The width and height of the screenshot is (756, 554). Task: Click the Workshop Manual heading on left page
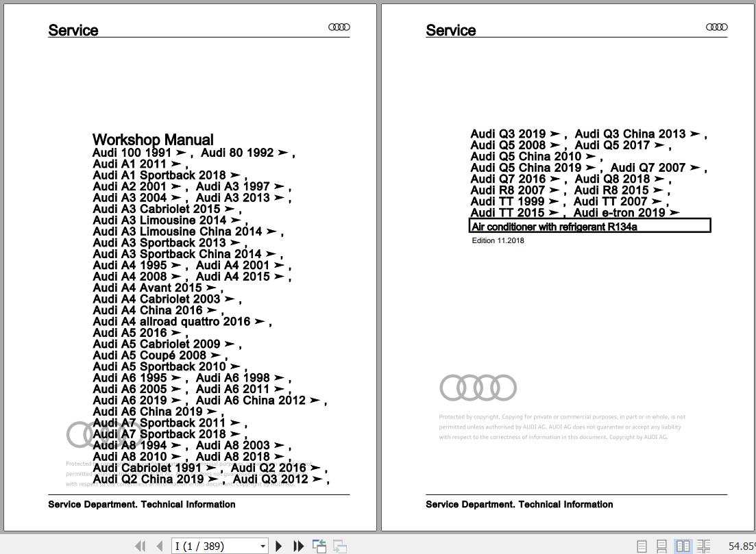point(153,139)
